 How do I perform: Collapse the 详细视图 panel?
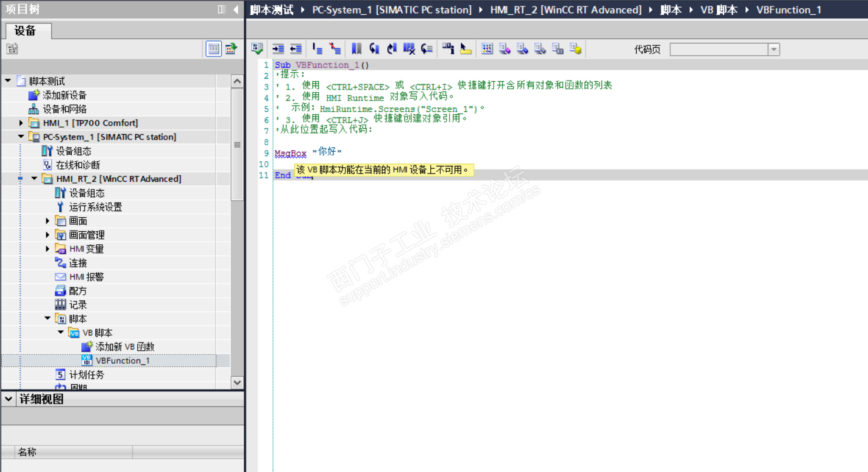(x=8, y=399)
